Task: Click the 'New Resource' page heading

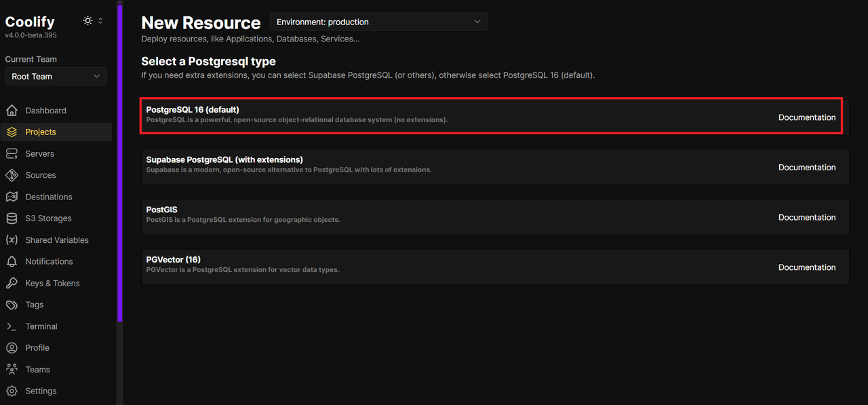Action: [x=201, y=23]
